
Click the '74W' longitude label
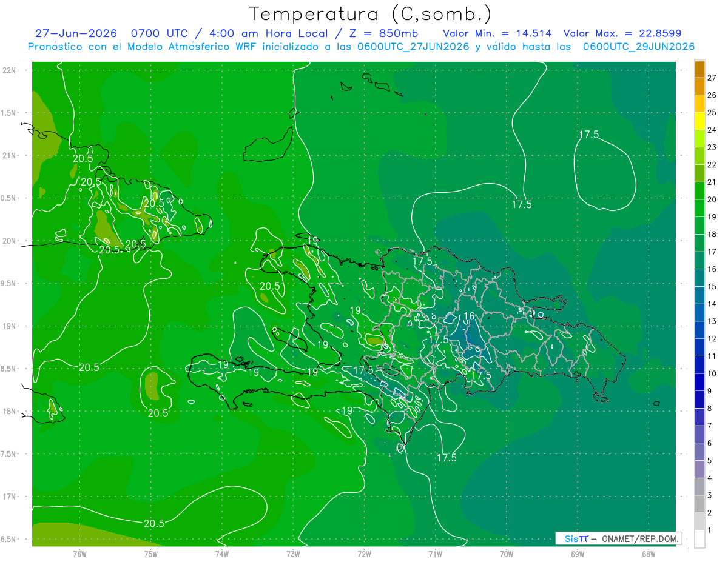(x=221, y=554)
